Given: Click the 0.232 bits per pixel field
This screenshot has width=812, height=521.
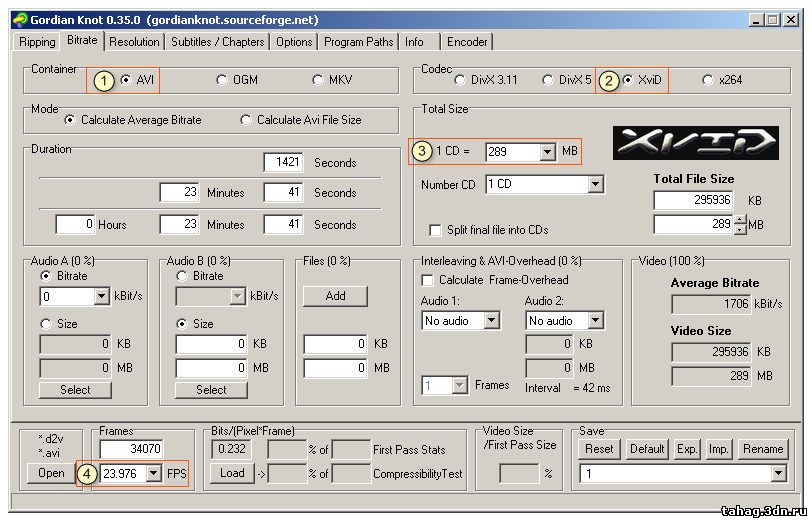Looking at the screenshot, I should coord(231,449).
